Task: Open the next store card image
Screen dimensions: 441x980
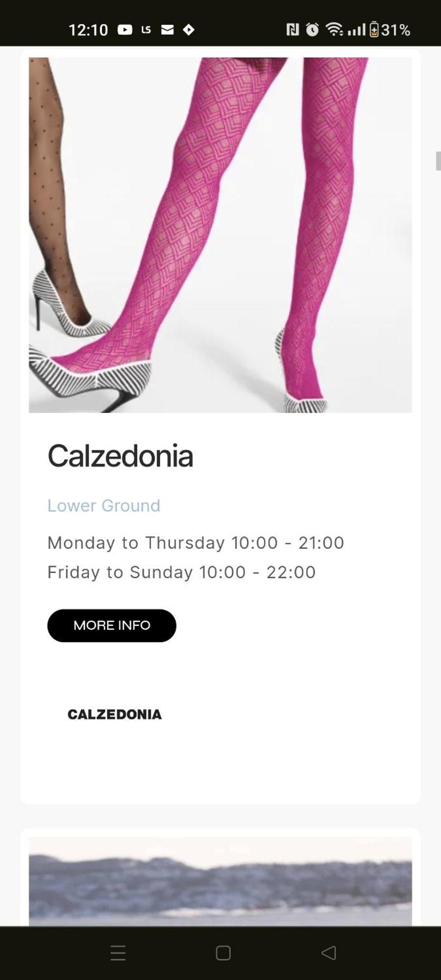Action: (x=220, y=881)
